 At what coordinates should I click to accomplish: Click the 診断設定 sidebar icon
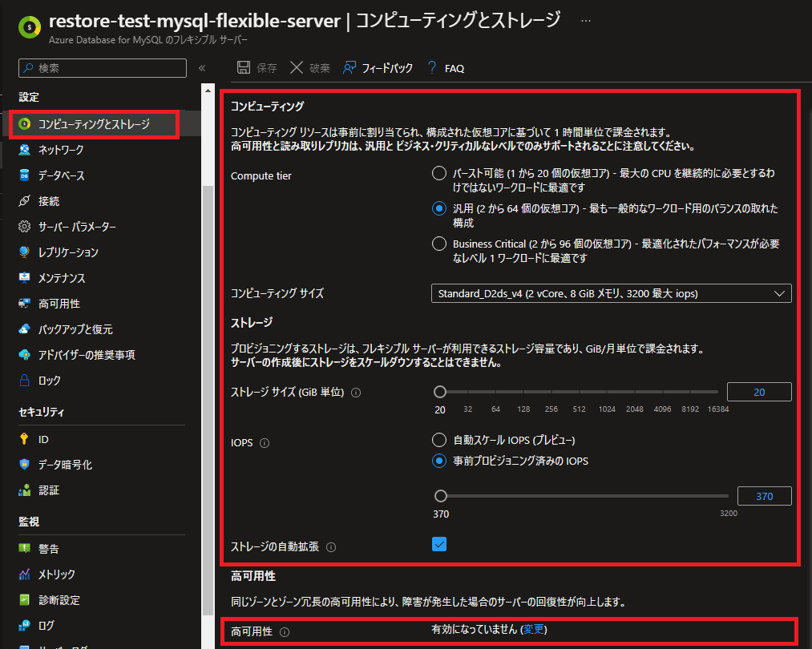coord(24,600)
